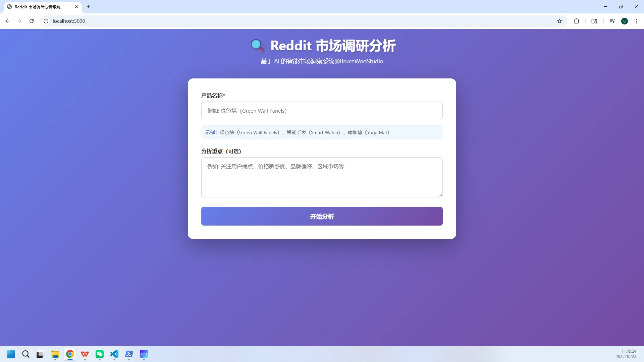This screenshot has width=644, height=362.
Task: View site information icon in address bar
Action: coord(46,21)
